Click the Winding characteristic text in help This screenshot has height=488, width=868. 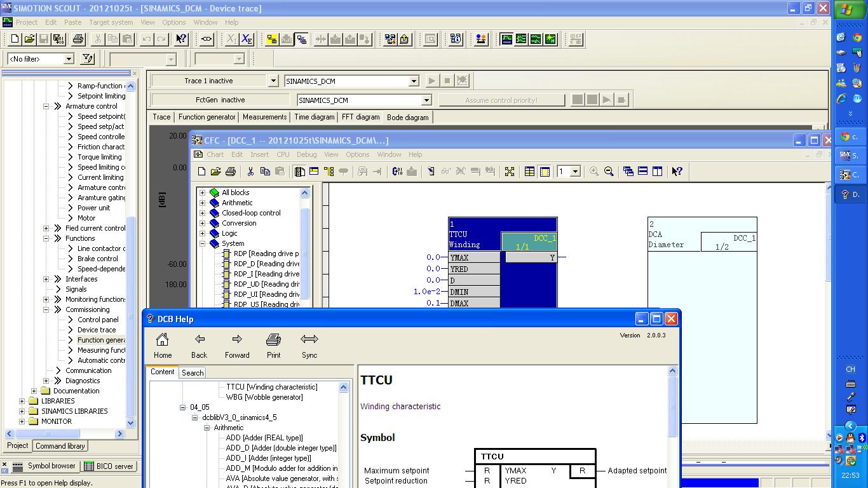400,407
